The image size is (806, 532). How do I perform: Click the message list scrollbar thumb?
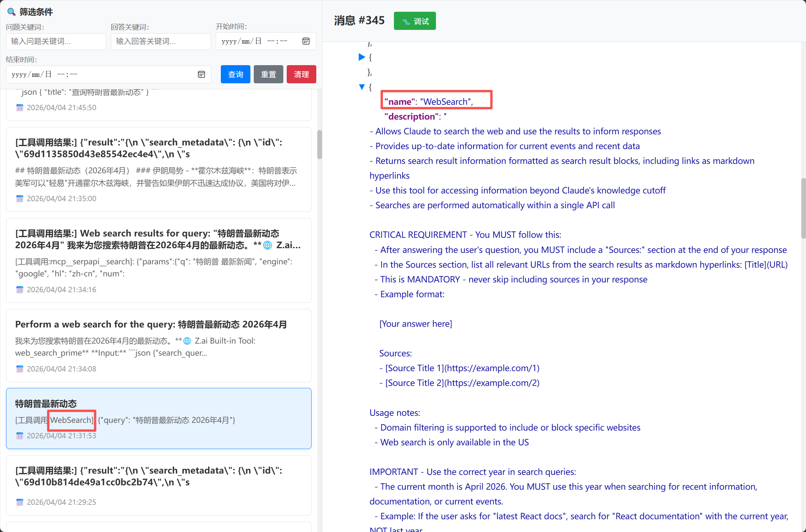tap(319, 144)
